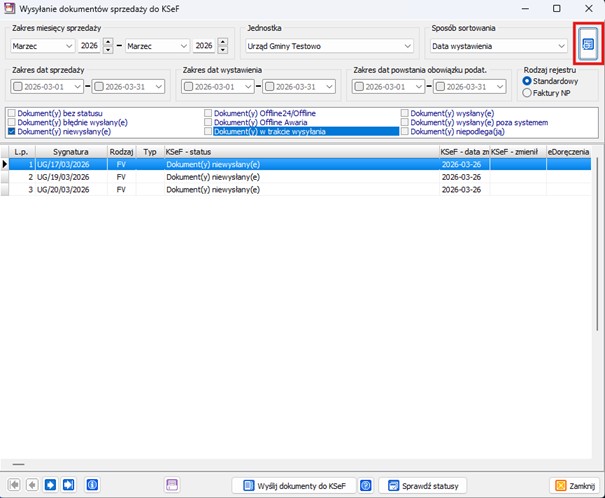Image resolution: width=605 pixels, height=498 pixels.
Task: Go to the next record arrow
Action: 50,485
